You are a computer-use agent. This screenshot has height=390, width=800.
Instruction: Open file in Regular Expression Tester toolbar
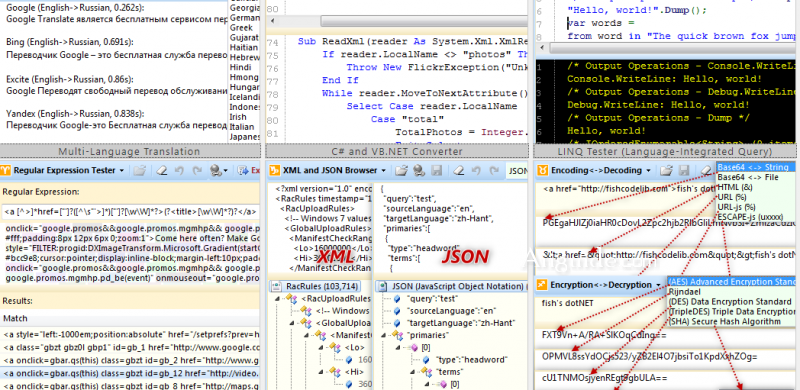click(140, 170)
